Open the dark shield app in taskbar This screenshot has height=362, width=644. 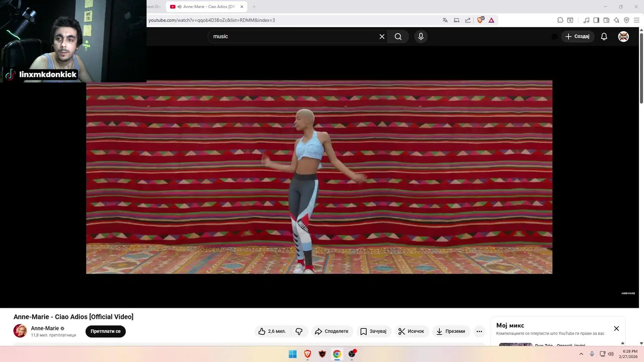pyautogui.click(x=323, y=354)
